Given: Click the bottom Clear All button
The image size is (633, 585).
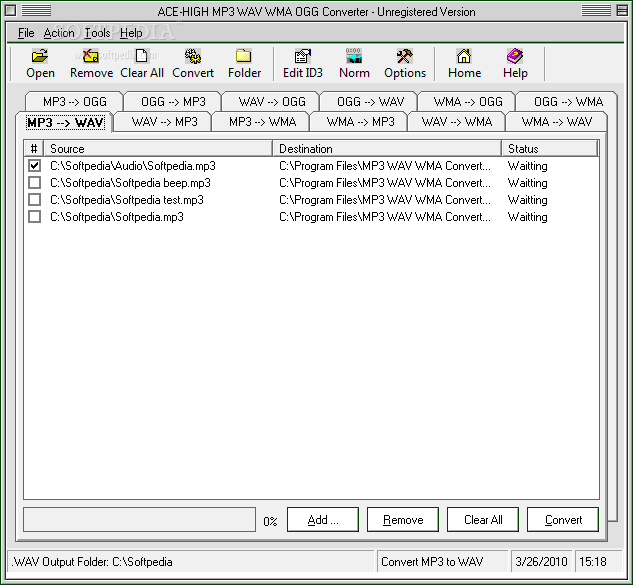Looking at the screenshot, I should pyautogui.click(x=483, y=520).
